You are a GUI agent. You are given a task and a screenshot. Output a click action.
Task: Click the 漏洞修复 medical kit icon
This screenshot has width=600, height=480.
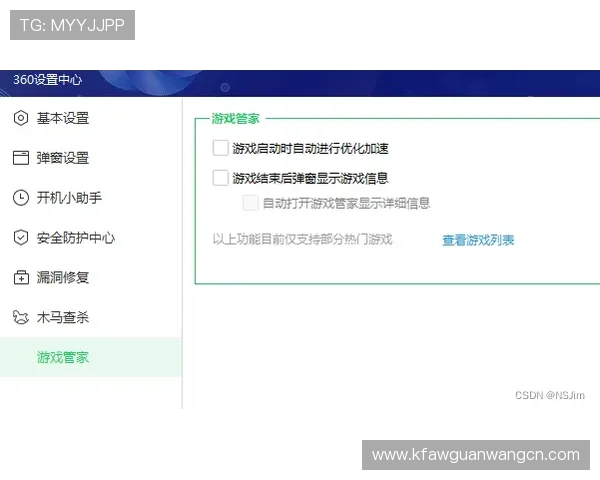(x=21, y=277)
